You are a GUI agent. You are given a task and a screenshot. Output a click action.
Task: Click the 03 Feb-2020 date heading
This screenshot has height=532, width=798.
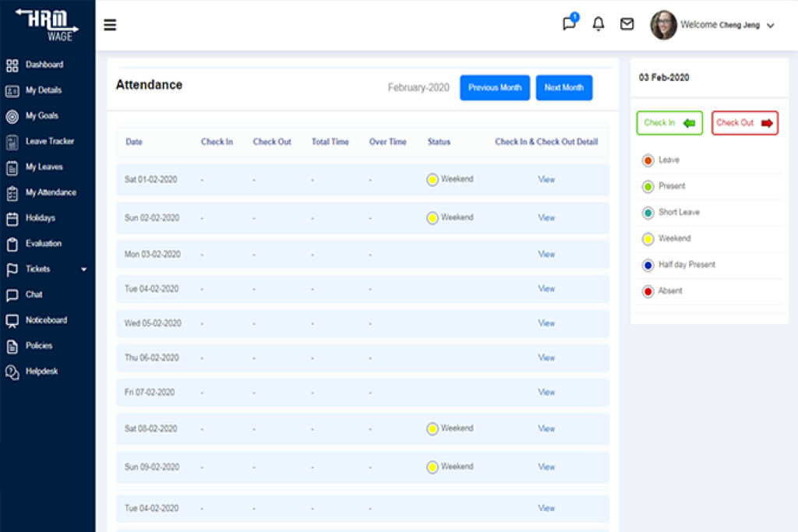click(664, 77)
